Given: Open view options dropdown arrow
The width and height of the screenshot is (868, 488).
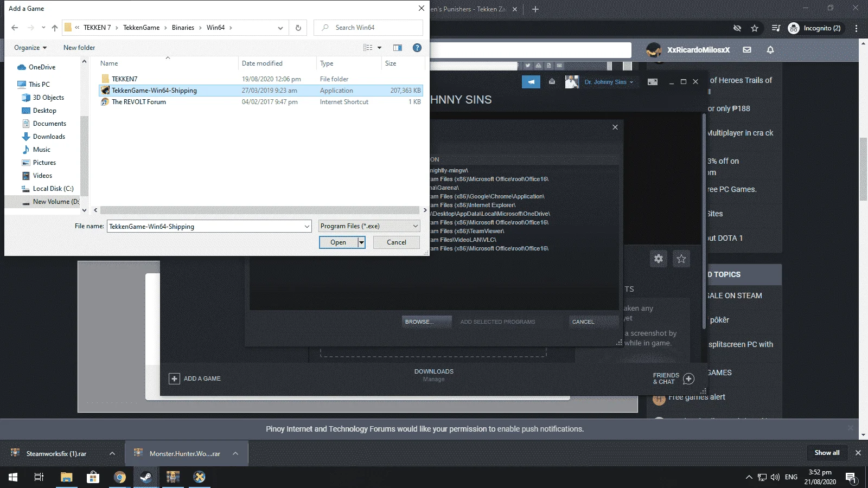Looking at the screenshot, I should coord(379,48).
